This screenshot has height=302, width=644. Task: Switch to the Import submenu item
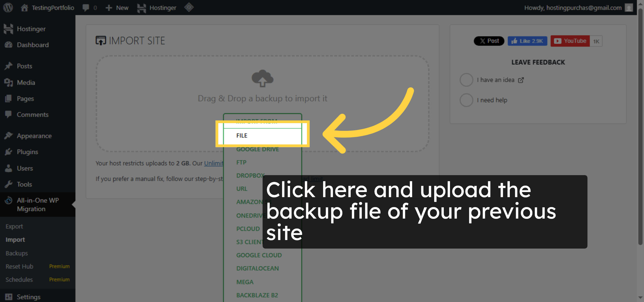point(15,240)
